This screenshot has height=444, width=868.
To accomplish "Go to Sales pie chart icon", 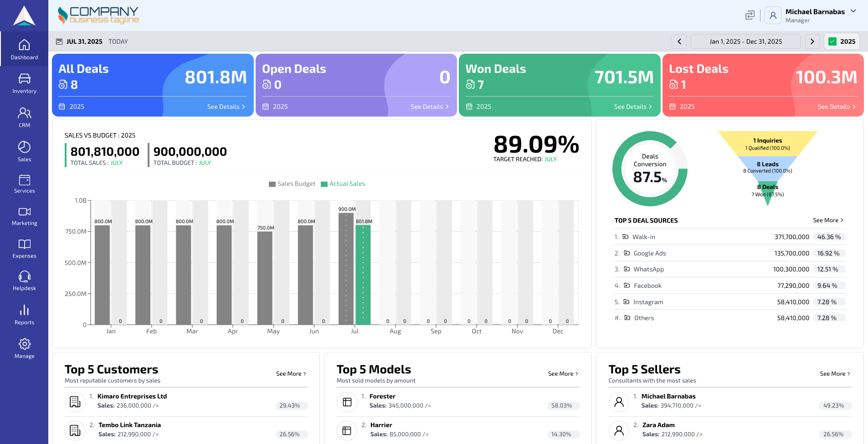I will pos(24,147).
